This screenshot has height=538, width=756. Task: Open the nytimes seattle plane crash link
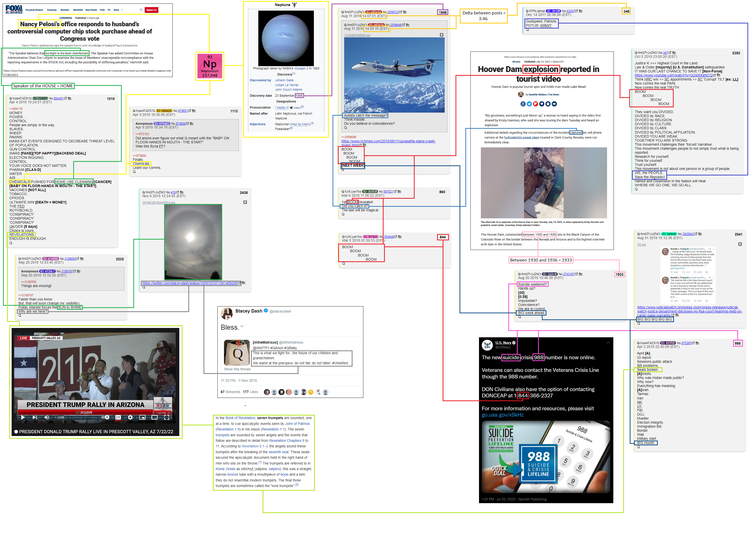coord(388,143)
